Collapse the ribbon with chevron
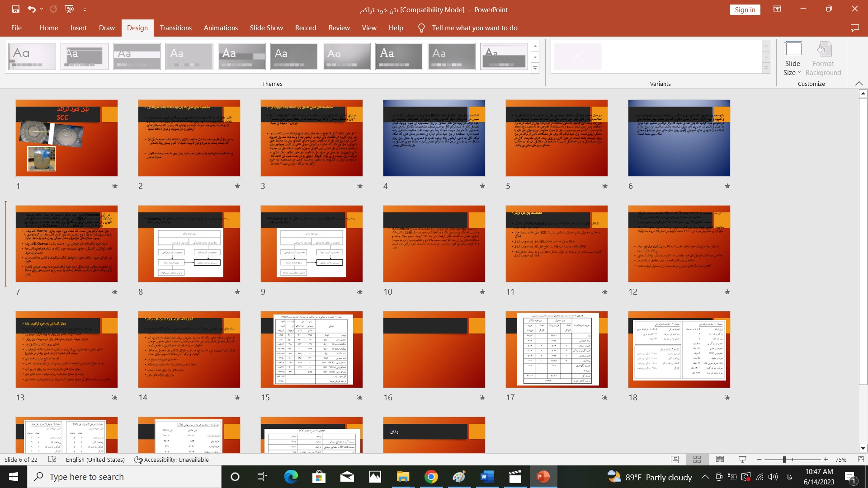 pyautogui.click(x=859, y=84)
